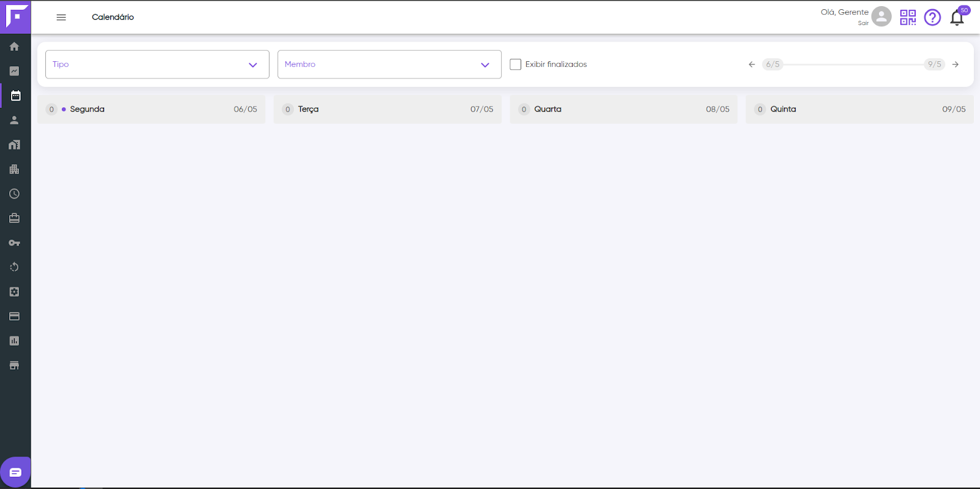Image resolution: width=980 pixels, height=489 pixels.
Task: Expand the Tipo chevron arrow
Action: click(253, 65)
